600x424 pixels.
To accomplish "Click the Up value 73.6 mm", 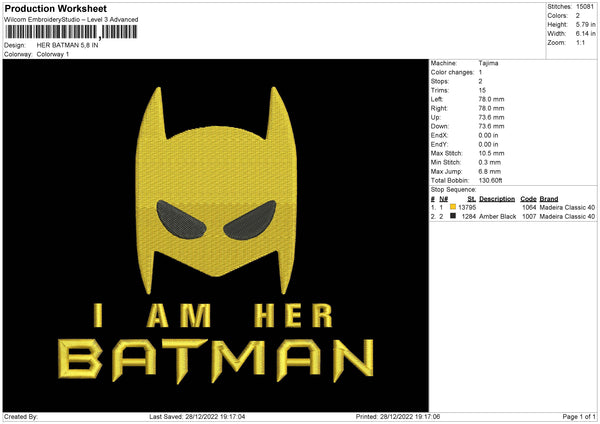I will click(x=491, y=117).
